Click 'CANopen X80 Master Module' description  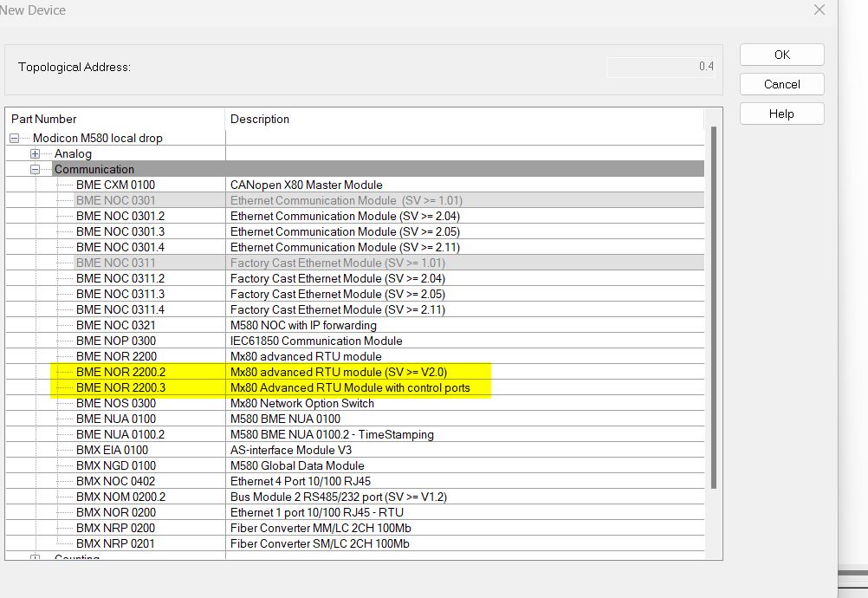click(x=306, y=185)
